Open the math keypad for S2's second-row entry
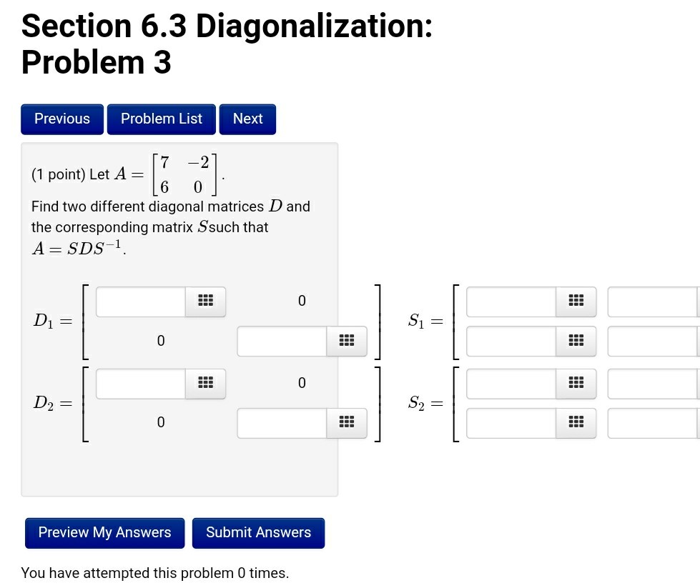The width and height of the screenshot is (700, 588). (x=577, y=422)
